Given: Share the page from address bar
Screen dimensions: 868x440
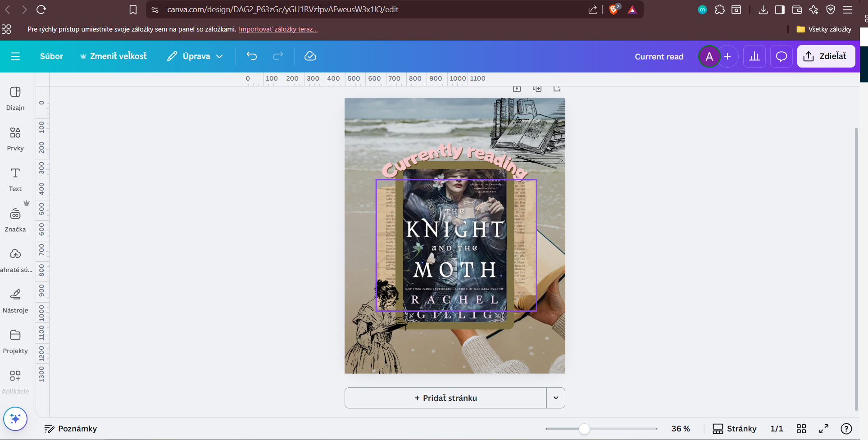Looking at the screenshot, I should click(593, 9).
